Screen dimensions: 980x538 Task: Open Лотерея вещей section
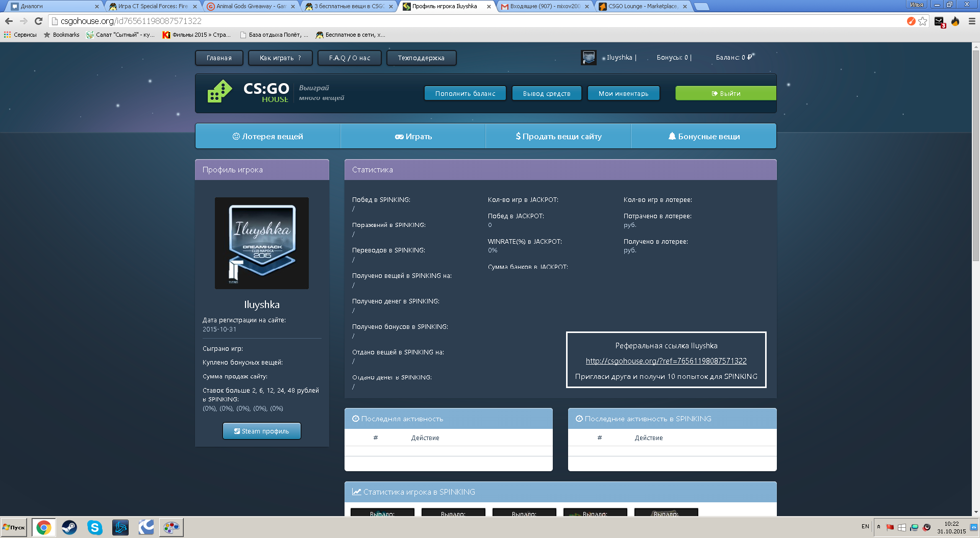pos(267,136)
